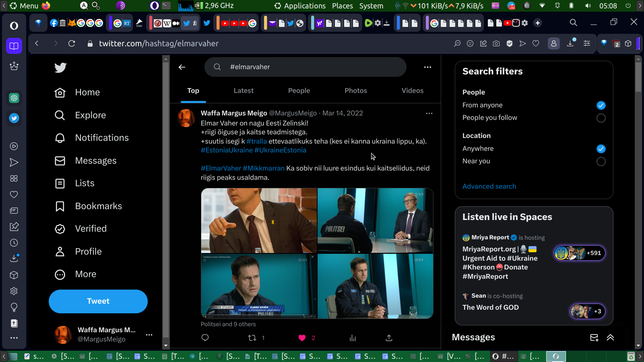Like the tweet via heart icon
This screenshot has height=362, width=644.
302,338
